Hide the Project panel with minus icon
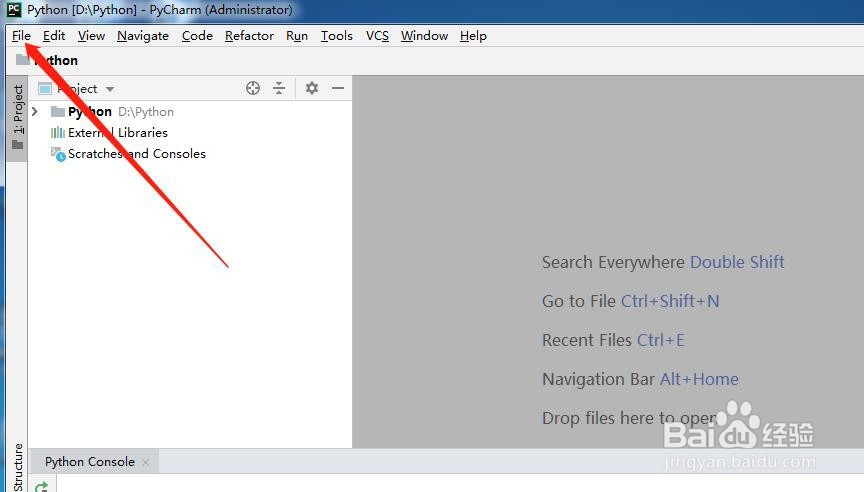The height and width of the screenshot is (492, 864). click(338, 88)
